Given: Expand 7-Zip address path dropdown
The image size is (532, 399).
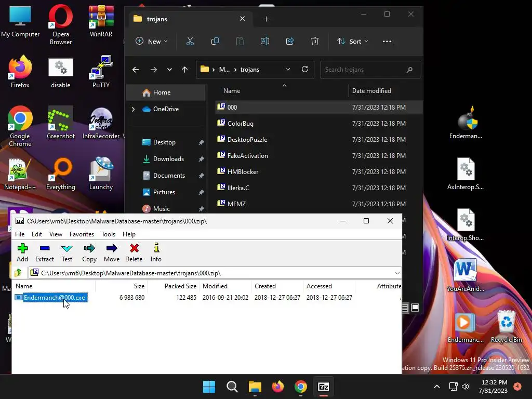Looking at the screenshot, I should pos(397,273).
